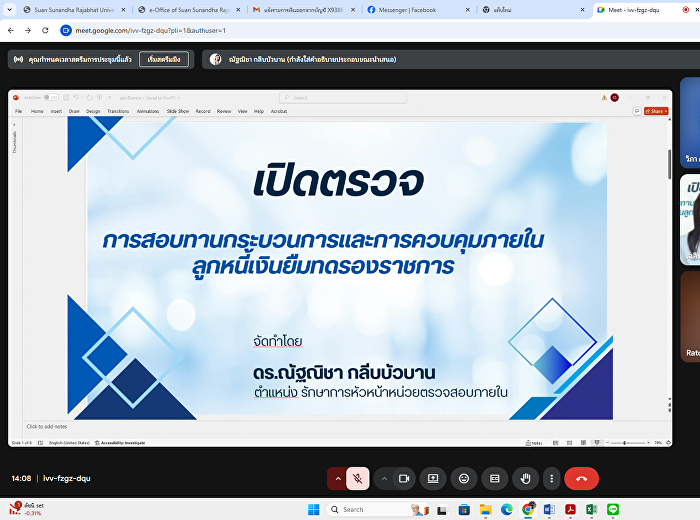Expand the collapsed Thumbnails pane arrow
The width and height of the screenshot is (700, 520).
pyautogui.click(x=14, y=125)
